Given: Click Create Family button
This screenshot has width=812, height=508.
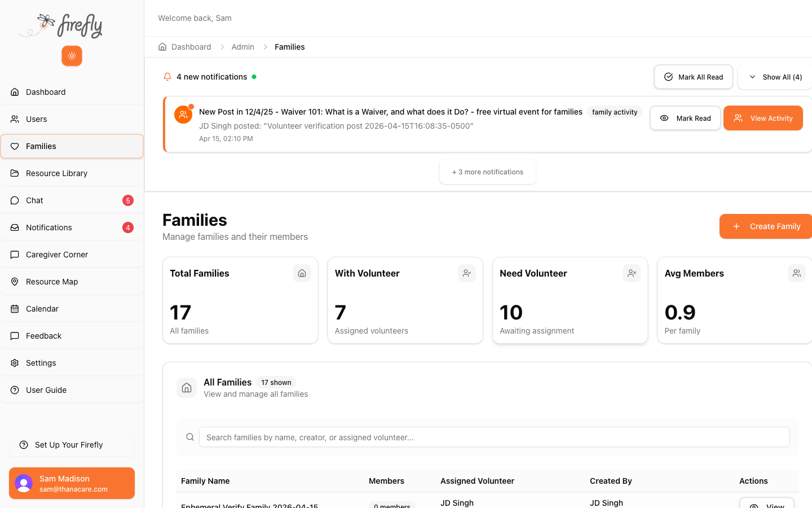Looking at the screenshot, I should click(x=766, y=226).
